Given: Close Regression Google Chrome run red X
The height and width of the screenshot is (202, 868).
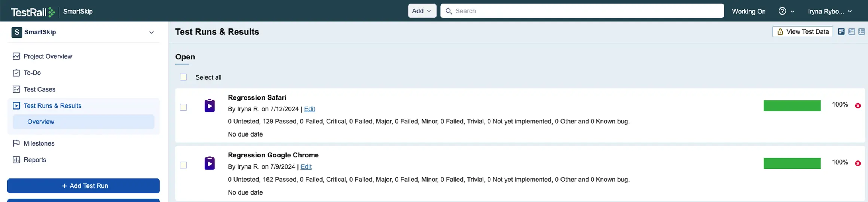Looking at the screenshot, I should pos(858,163).
